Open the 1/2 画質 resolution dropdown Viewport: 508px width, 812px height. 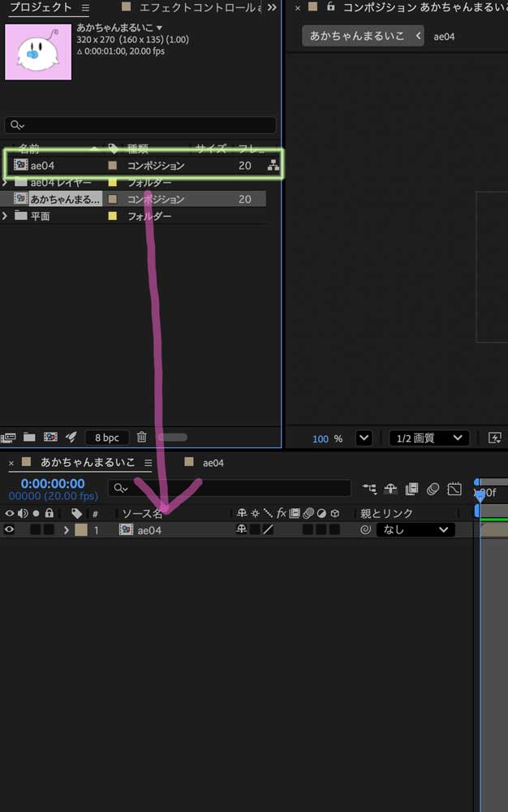pos(429,438)
